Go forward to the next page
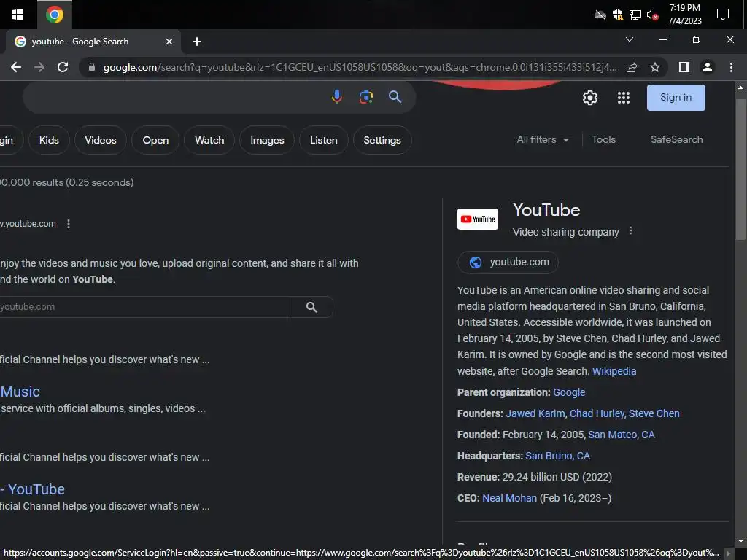 [39, 67]
